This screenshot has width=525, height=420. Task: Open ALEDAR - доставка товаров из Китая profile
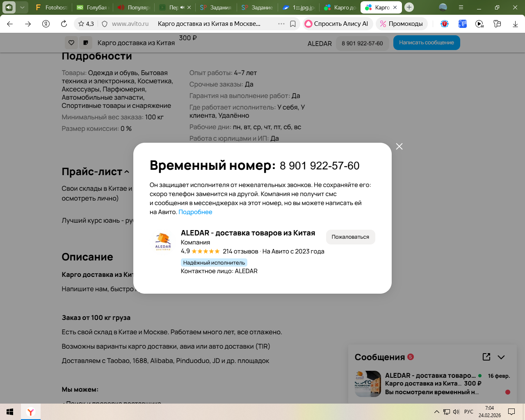248,233
